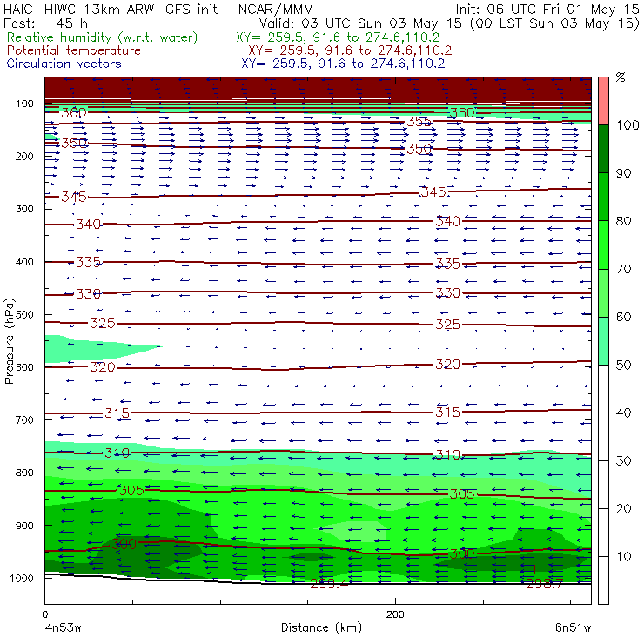Click the 500 tick on the pressure axis
This screenshot has height=644, width=644.
[24, 315]
